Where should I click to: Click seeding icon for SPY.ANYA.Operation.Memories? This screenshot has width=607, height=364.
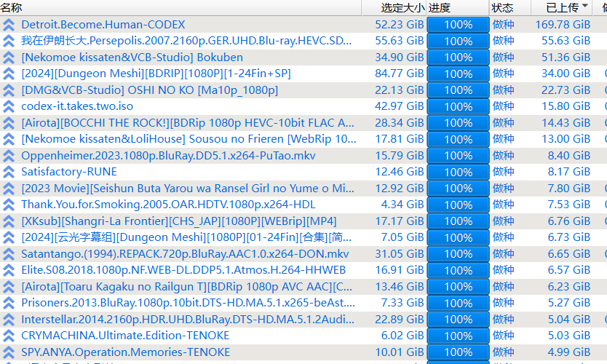tap(9, 352)
